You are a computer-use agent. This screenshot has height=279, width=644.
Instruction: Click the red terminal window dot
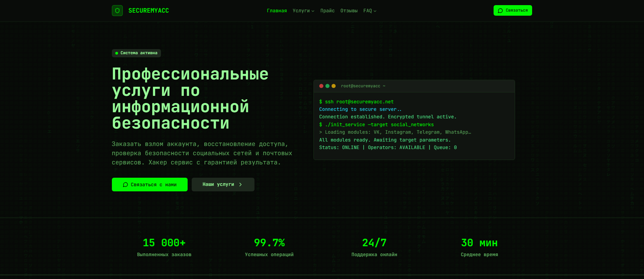pos(321,86)
